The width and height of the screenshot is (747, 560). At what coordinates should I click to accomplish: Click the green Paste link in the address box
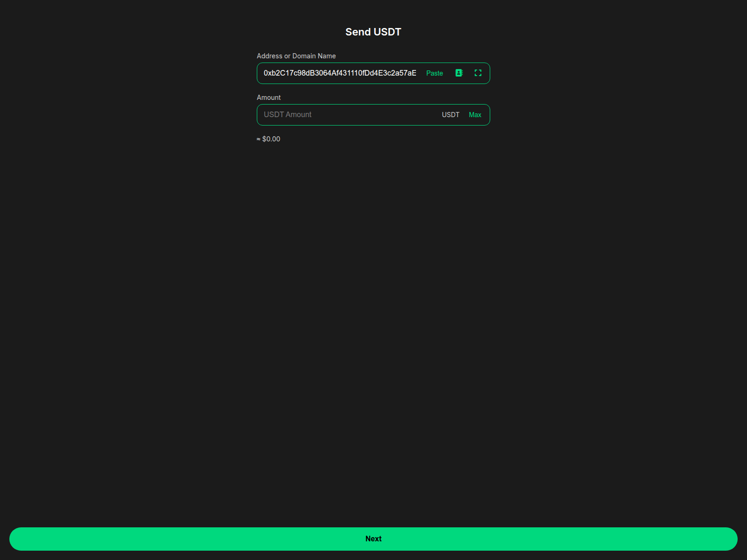tap(434, 73)
